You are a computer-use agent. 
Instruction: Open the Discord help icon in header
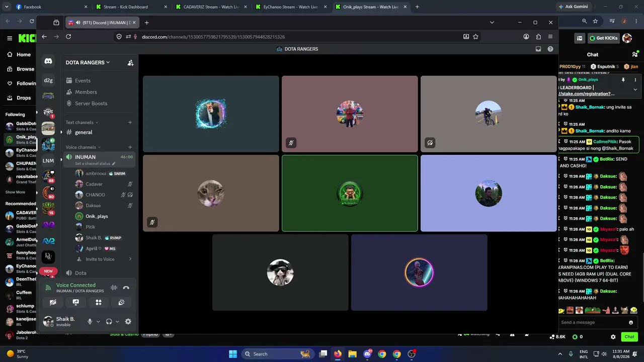tap(550, 49)
